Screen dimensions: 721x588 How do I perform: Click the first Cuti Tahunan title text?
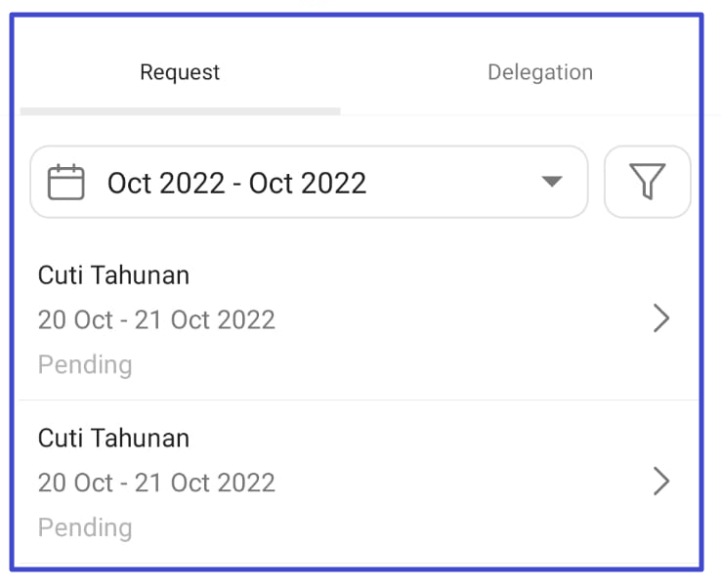click(x=113, y=275)
